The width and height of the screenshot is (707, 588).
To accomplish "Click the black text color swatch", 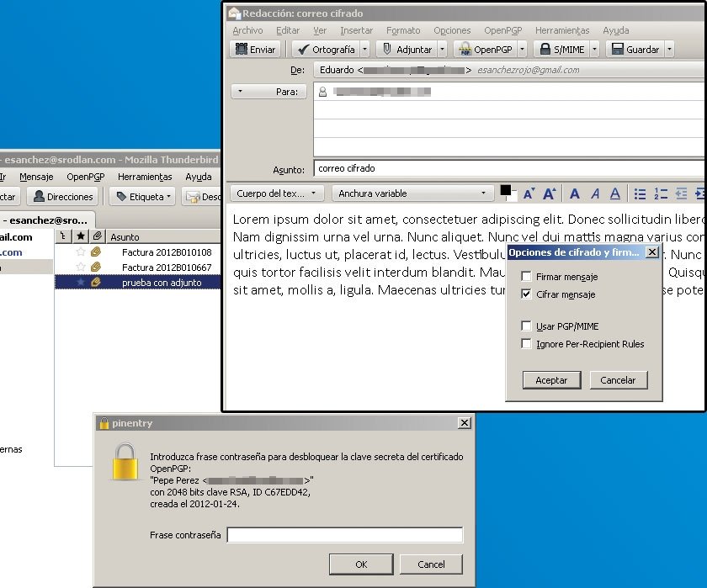I will click(x=506, y=192).
